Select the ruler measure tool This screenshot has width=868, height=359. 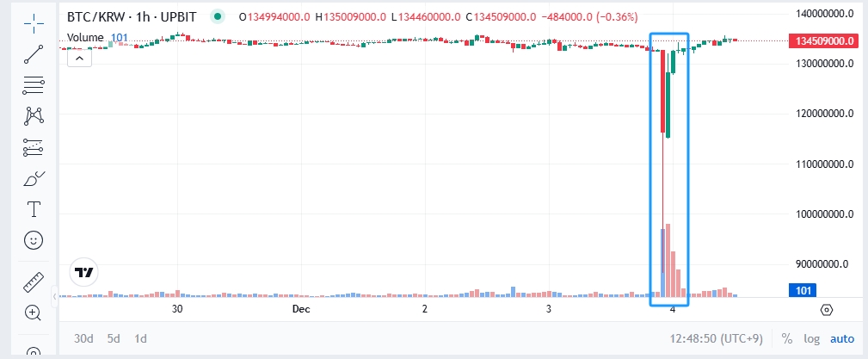[x=34, y=281]
